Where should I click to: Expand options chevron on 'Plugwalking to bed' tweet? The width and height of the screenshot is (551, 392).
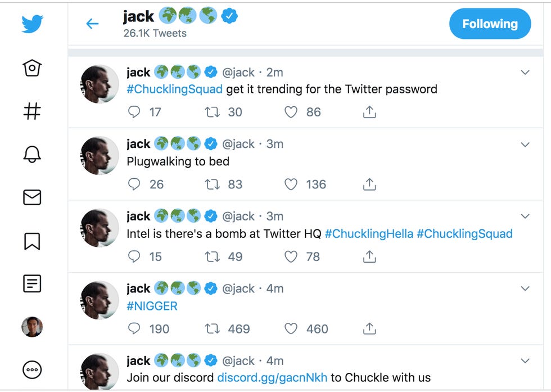pyautogui.click(x=525, y=145)
